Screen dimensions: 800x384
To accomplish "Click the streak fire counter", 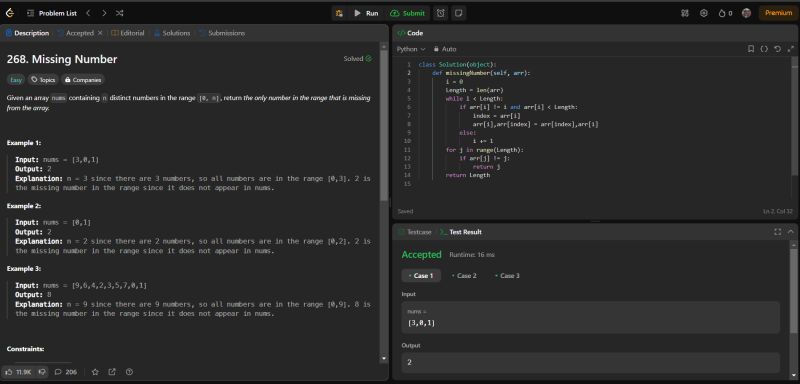I will point(725,13).
